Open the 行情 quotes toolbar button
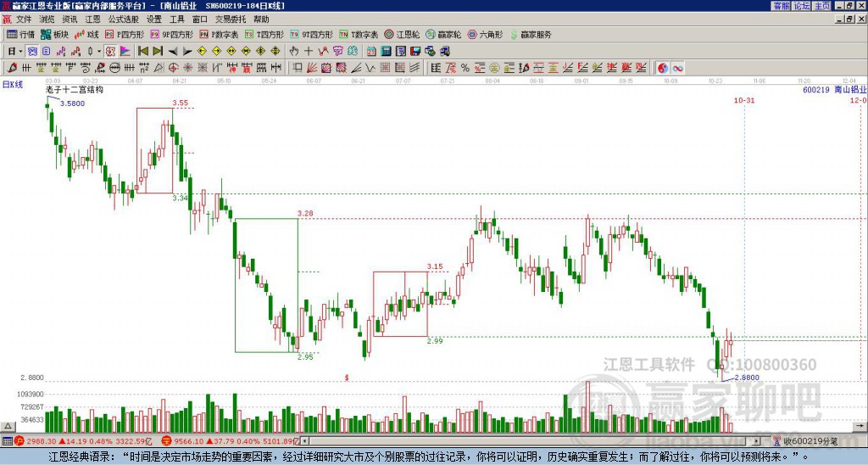The image size is (868, 465). click(21, 34)
